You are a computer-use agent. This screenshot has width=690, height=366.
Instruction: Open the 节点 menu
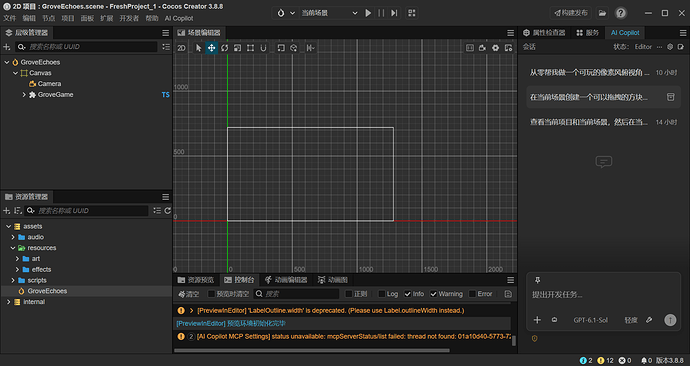click(x=48, y=18)
